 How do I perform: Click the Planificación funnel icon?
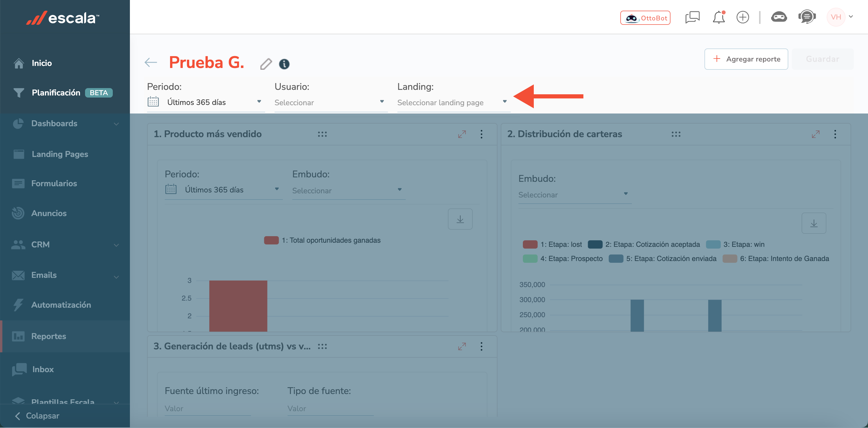point(19,93)
